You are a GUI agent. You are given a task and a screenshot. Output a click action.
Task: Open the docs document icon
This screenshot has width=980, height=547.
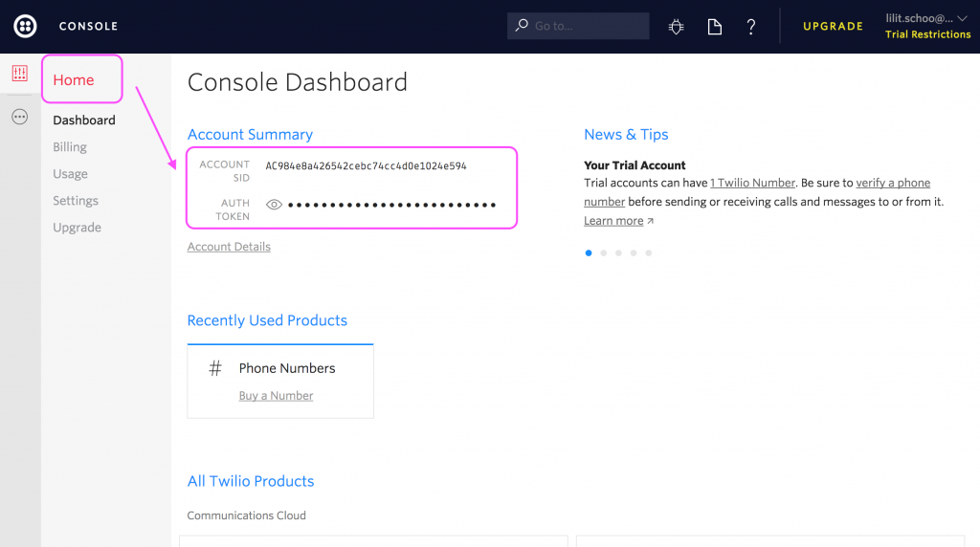(714, 26)
